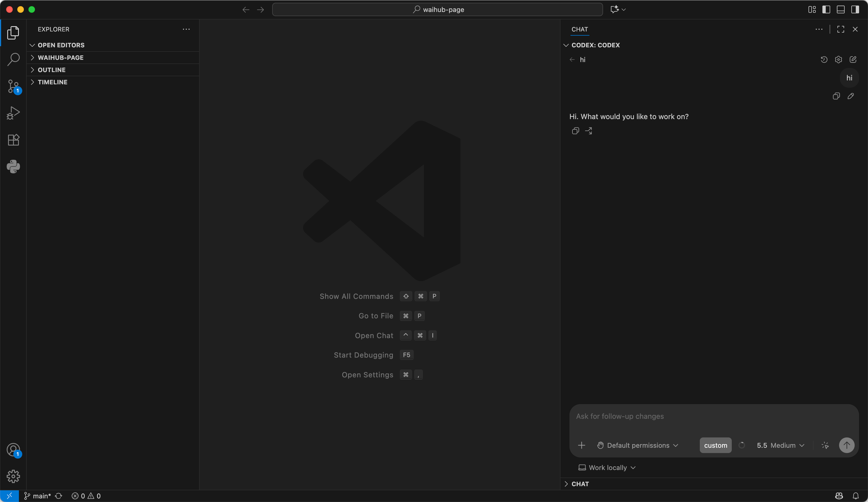
Task: Click the Open Settings shortcut hint
Action: [382, 375]
